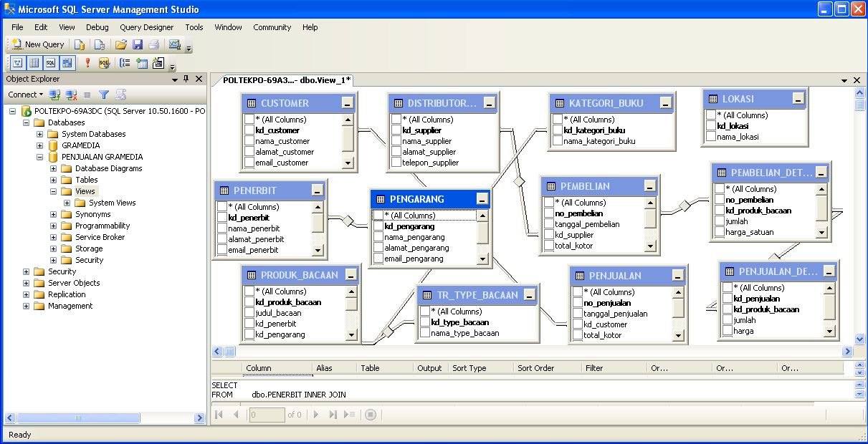868x444 pixels.
Task: Minimize the PEMBELIAN table box
Action: 649,186
